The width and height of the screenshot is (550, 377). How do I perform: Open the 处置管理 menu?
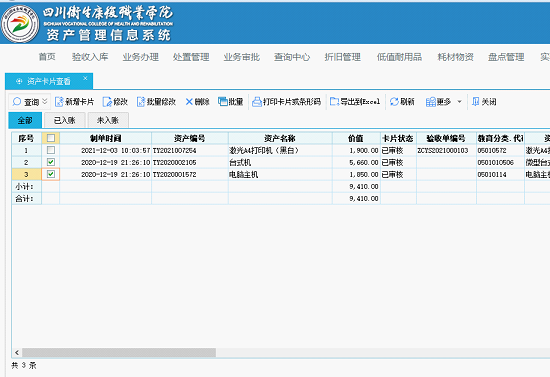coord(191,57)
